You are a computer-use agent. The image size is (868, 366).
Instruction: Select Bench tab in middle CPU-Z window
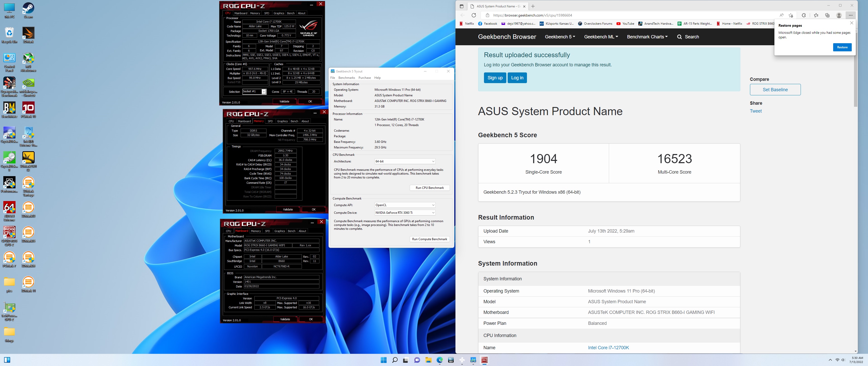click(294, 121)
